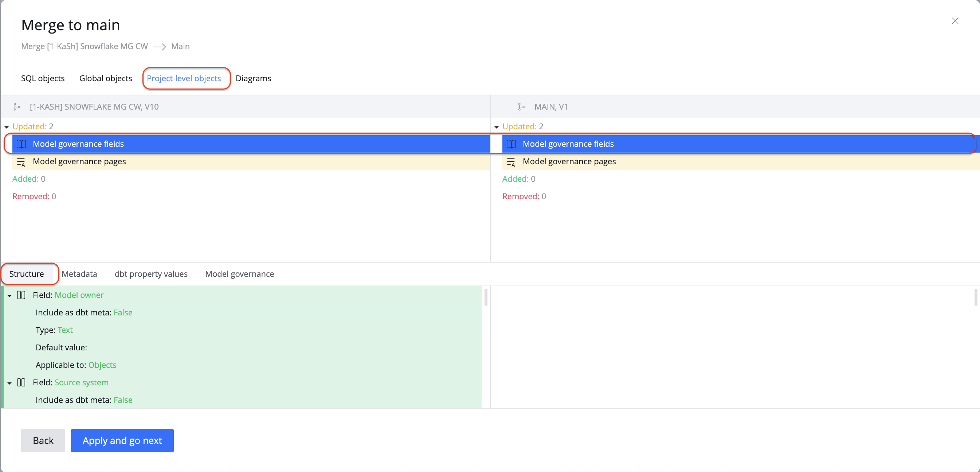Select right Model governance pages row
Screen dimensions: 980x472
pos(741,161)
